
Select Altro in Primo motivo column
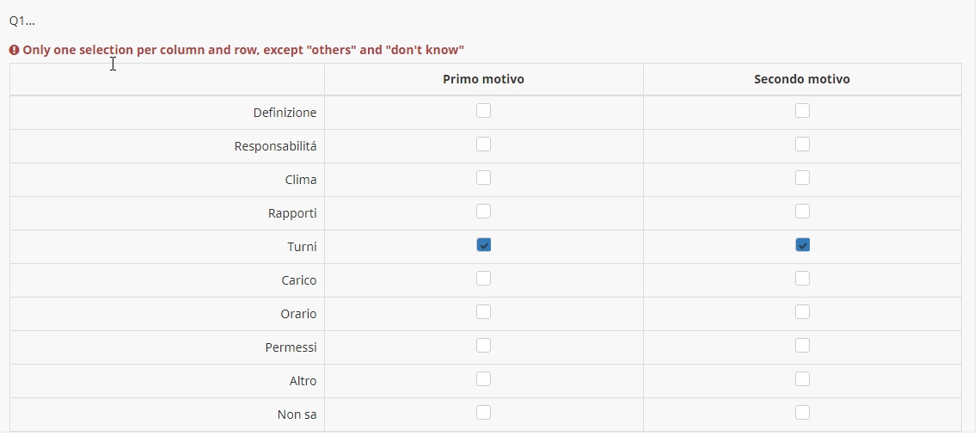click(x=484, y=379)
